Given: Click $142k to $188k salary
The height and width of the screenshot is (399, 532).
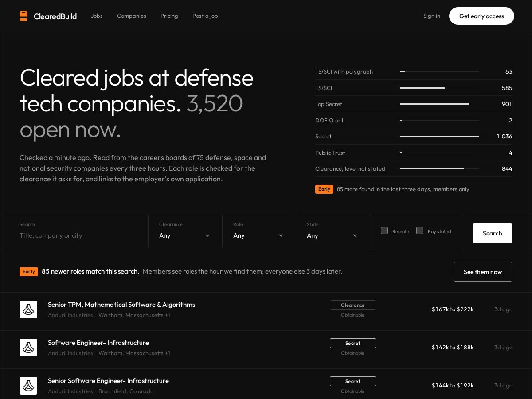Looking at the screenshot, I should pos(453,347).
